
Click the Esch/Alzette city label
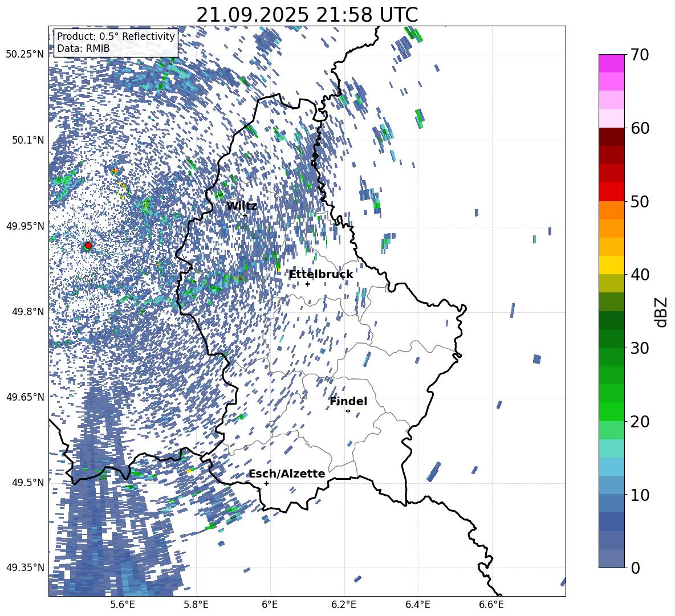(x=287, y=474)
